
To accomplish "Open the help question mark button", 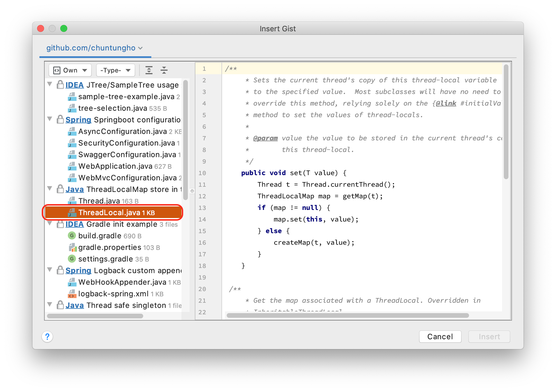I will click(47, 337).
